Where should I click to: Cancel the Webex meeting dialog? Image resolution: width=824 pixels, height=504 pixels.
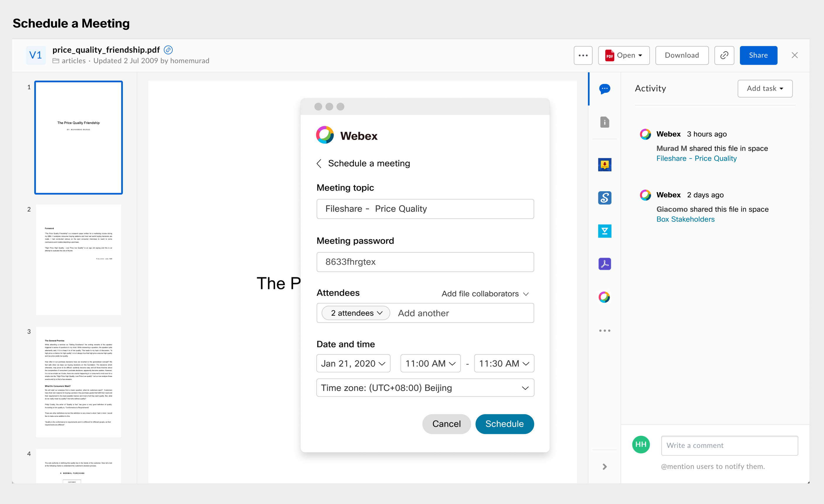point(446,424)
